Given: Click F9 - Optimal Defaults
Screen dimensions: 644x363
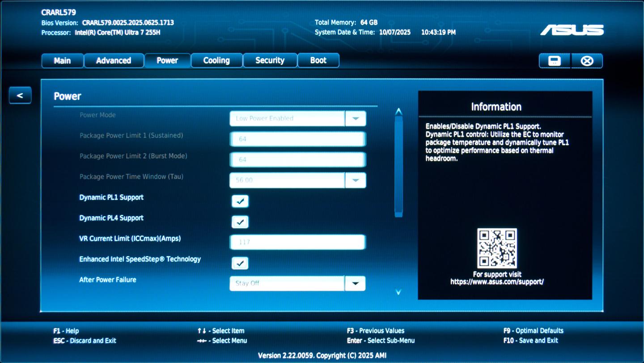Looking at the screenshot, I should 533,331.
